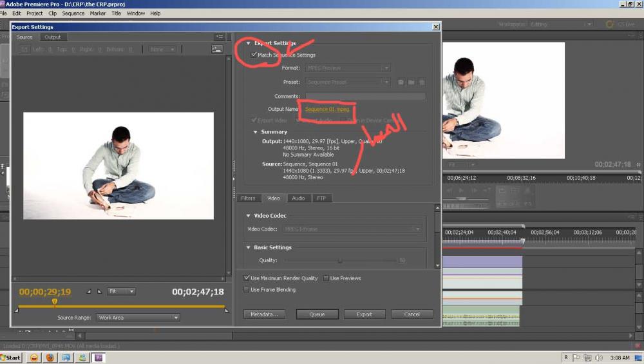Screen dimensions: 644x364
Task: Switch to the Audio tab
Action: tap(298, 198)
